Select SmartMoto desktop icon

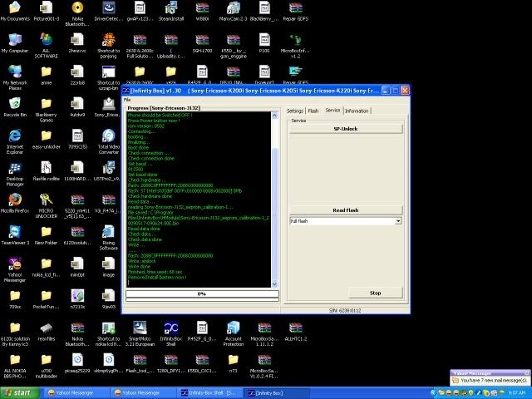[140, 334]
